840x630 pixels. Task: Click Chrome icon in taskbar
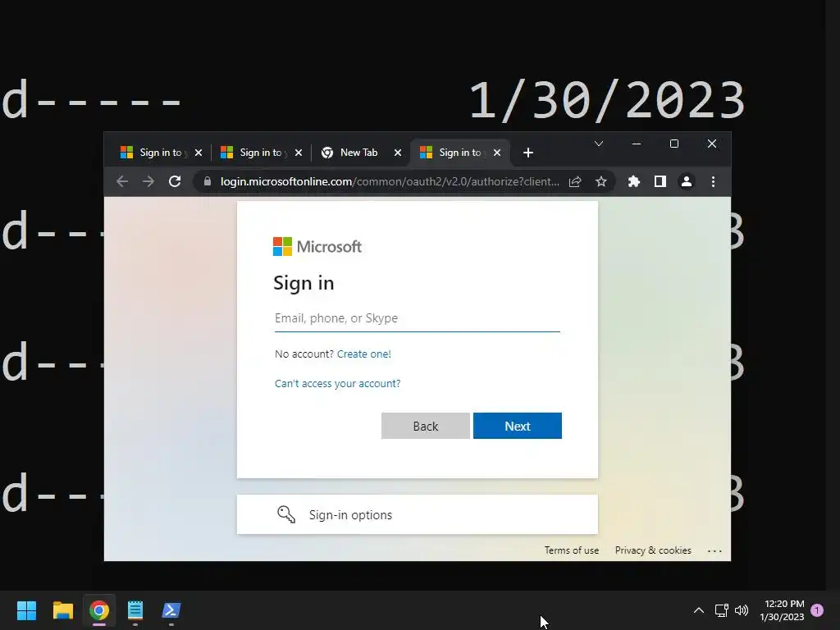[99, 610]
